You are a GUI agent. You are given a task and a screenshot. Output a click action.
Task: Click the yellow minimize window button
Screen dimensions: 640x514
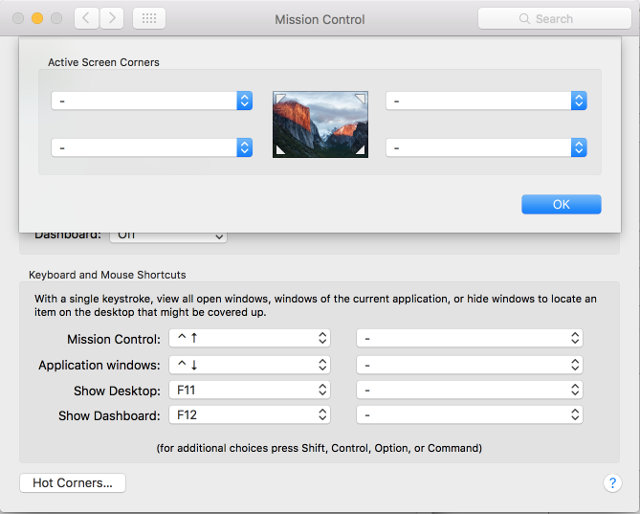(x=38, y=18)
